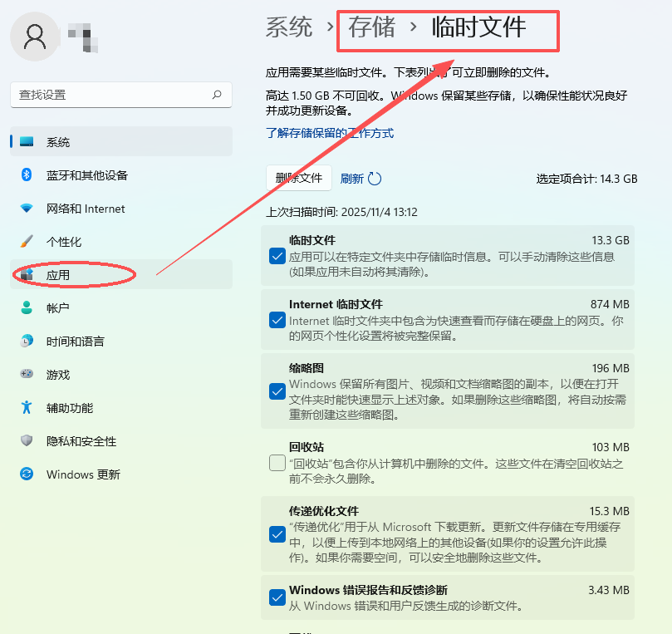Click the shield icon beside 隐私和安全性
This screenshot has width=672, height=634.
[x=27, y=440]
